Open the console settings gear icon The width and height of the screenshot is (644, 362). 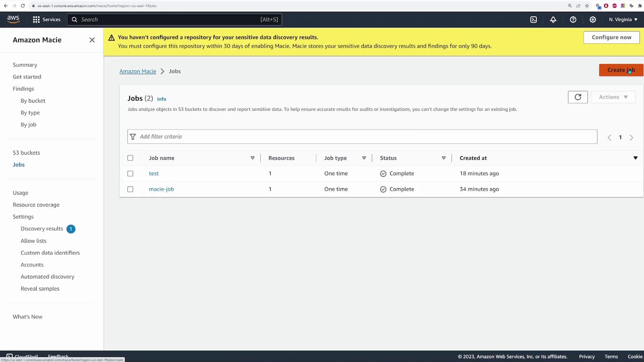tap(593, 19)
